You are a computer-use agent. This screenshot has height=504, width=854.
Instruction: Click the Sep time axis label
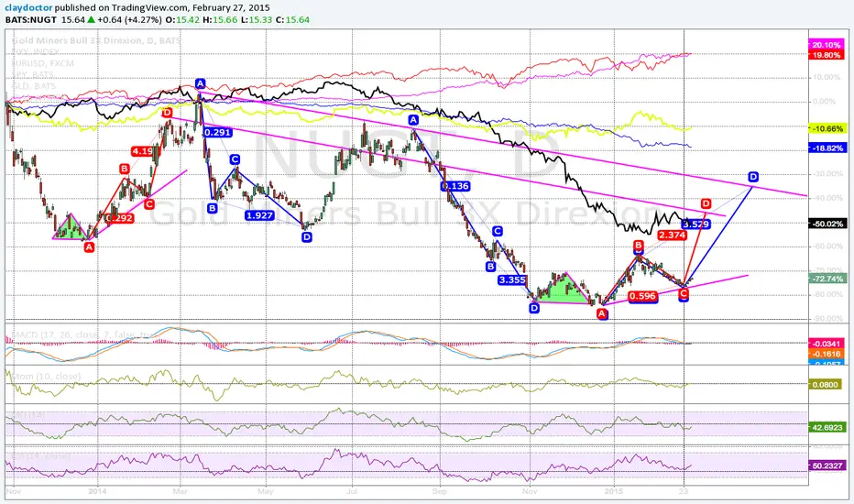click(440, 491)
